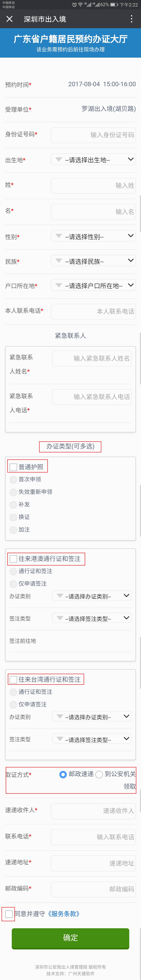Open the 出生地 dropdown
Image resolution: width=141 pixels, height=980 pixels.
coord(93,160)
